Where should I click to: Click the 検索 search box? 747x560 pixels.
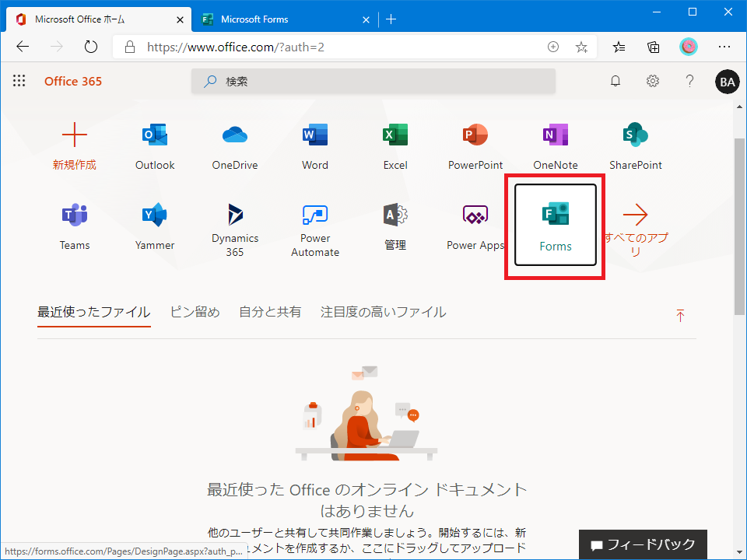[373, 82]
